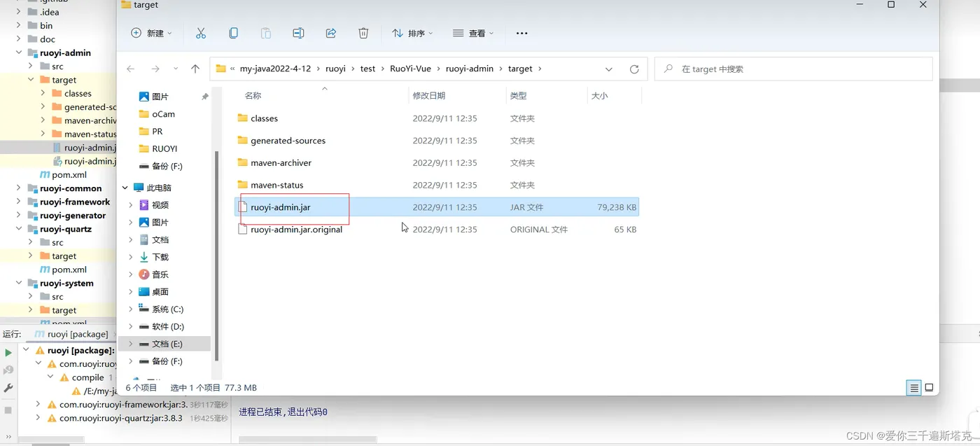Select 软件 (D:) drive
Image resolution: width=980 pixels, height=446 pixels.
click(168, 326)
